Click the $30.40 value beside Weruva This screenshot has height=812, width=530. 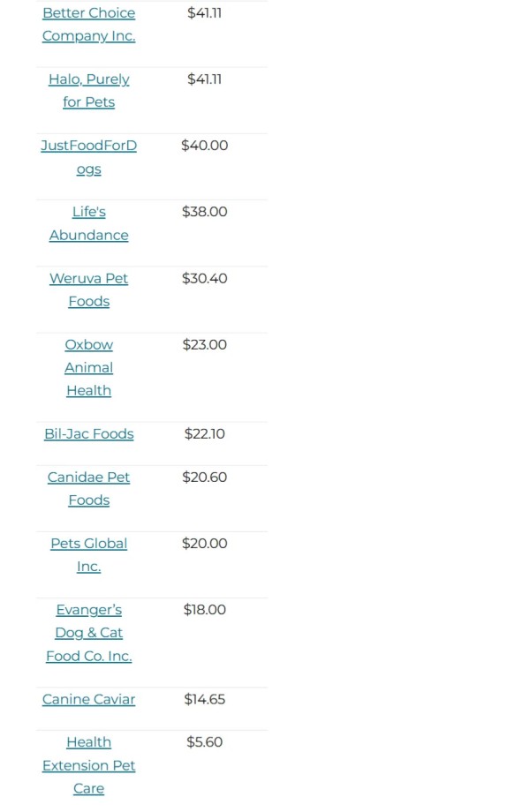point(205,279)
